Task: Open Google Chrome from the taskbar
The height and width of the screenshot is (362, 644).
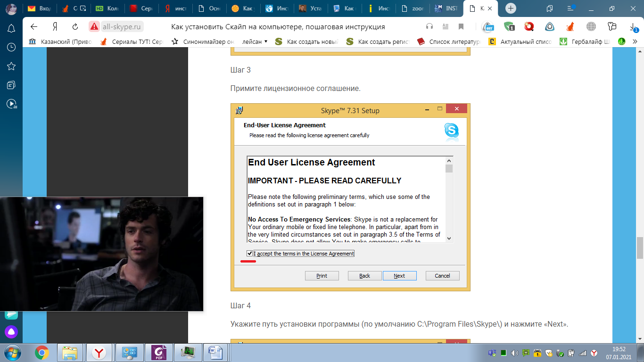Action: (41, 352)
